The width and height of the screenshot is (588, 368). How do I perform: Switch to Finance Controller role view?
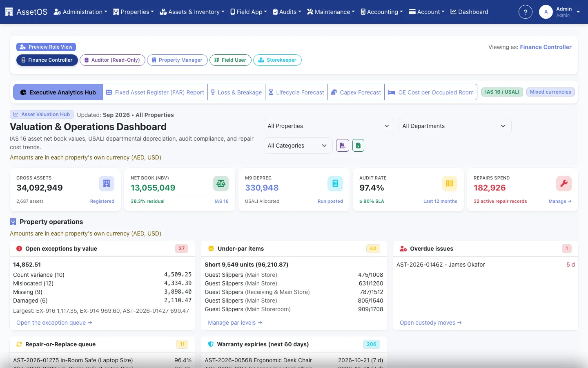coord(47,60)
